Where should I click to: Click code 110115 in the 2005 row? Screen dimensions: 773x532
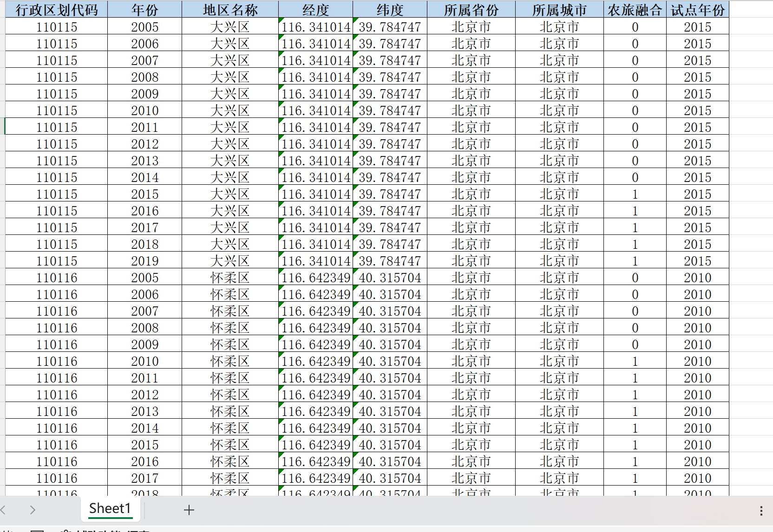pyautogui.click(x=57, y=27)
